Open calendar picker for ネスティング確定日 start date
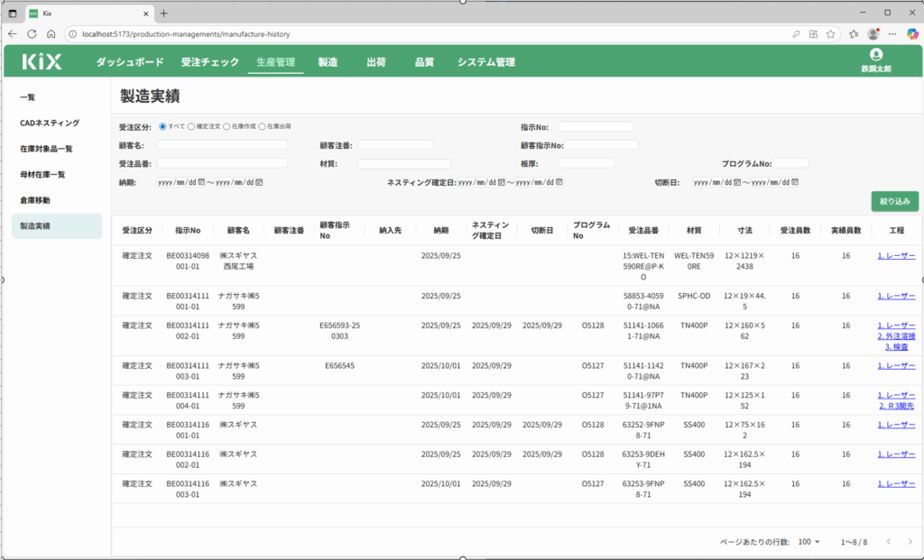 coord(501,182)
